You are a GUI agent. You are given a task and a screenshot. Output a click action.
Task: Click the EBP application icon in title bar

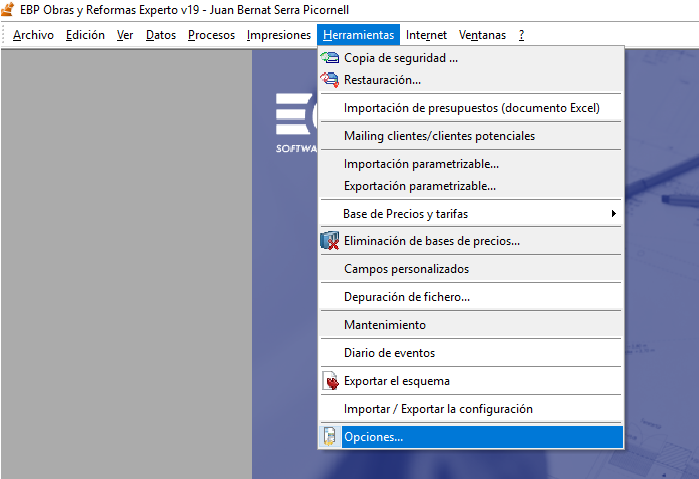coord(8,9)
